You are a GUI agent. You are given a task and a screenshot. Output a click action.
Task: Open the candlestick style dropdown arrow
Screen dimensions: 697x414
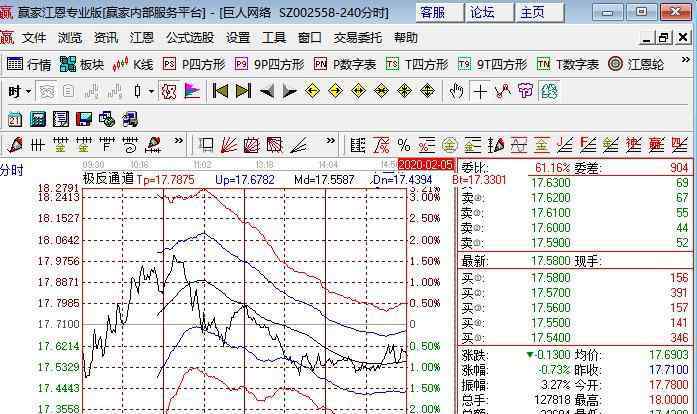pos(151,92)
